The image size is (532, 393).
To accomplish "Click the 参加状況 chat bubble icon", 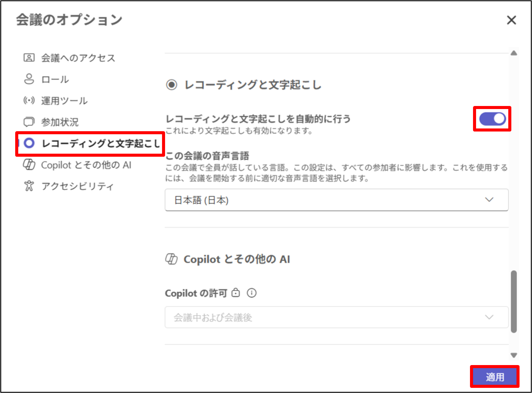I will [29, 122].
